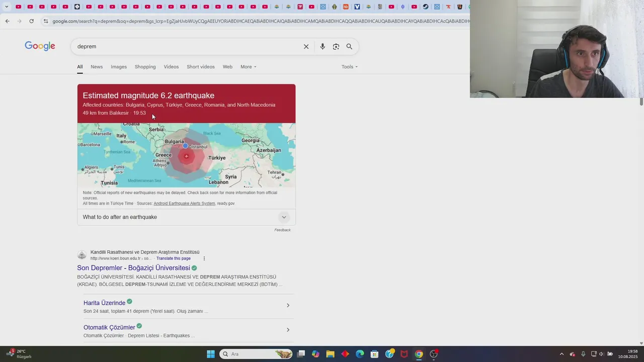
Task: Open Harita Üzerinde link
Action: point(104,303)
